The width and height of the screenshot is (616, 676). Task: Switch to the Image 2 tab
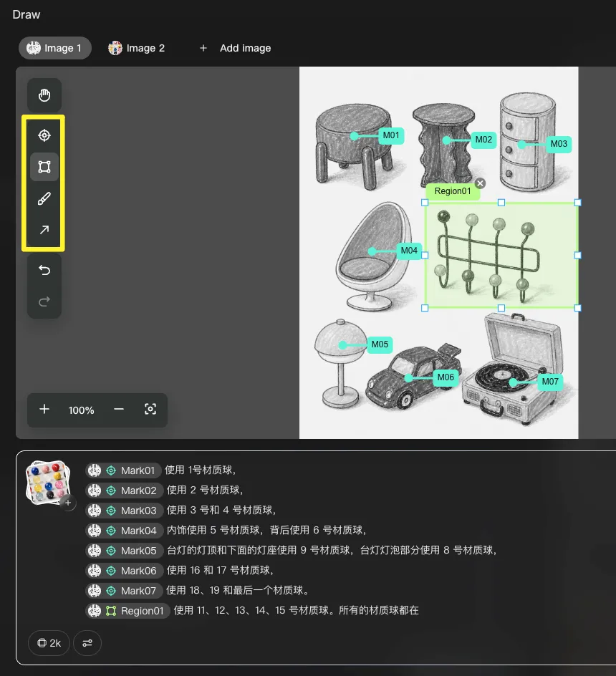click(x=136, y=48)
